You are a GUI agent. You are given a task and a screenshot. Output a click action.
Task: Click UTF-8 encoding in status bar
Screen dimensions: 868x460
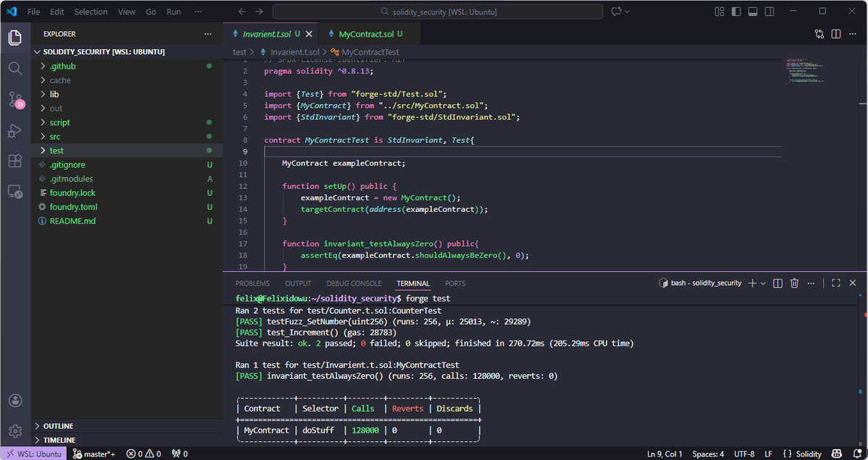(x=744, y=453)
